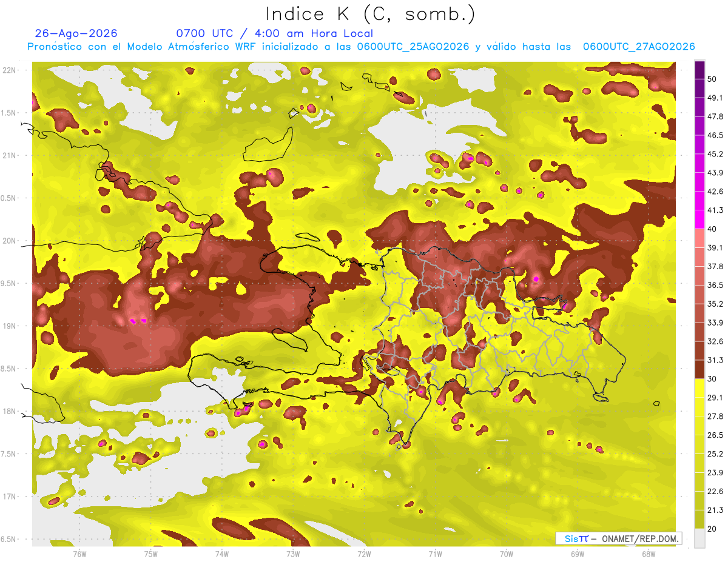Viewport: 728px width, 562px height.
Task: Click "0700 UTC / 4:00 am Hora Local" time label
Action: point(274,33)
